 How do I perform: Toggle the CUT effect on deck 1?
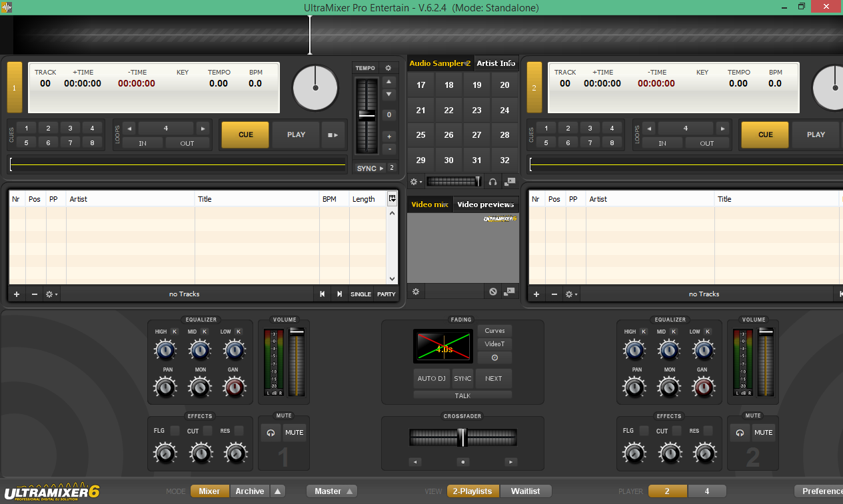208,431
